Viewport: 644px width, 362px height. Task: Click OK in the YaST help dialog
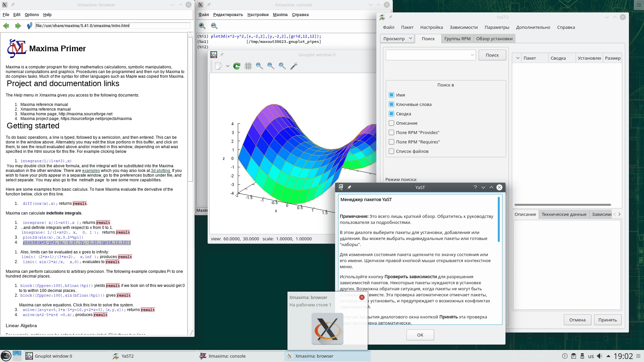(420, 335)
